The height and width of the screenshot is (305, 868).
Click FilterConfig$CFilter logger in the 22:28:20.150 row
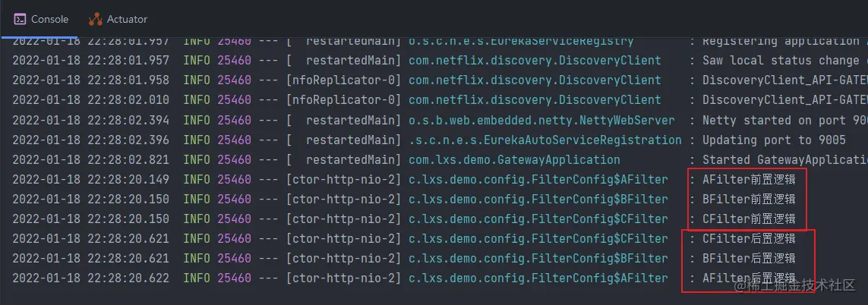[538, 219]
